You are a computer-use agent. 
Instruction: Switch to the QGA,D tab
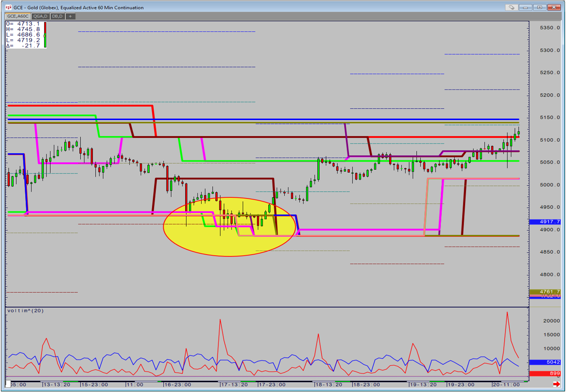(x=41, y=16)
